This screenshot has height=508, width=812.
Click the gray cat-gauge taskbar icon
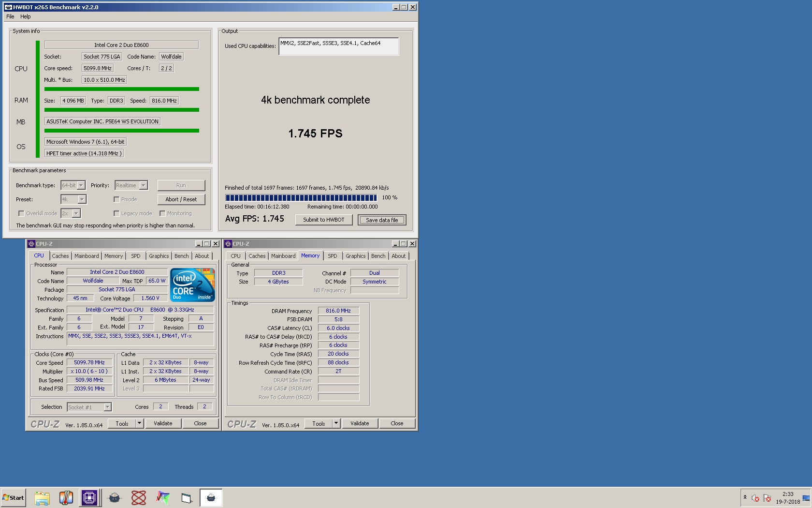click(x=115, y=497)
